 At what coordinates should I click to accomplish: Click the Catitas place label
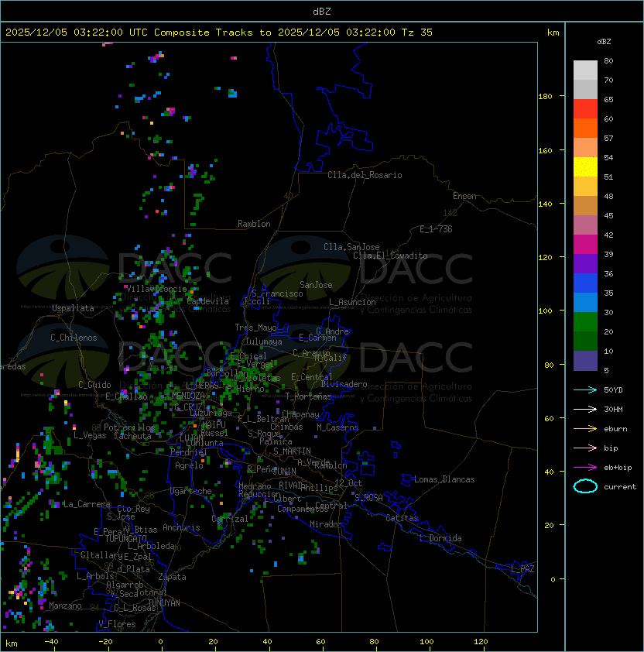click(402, 518)
